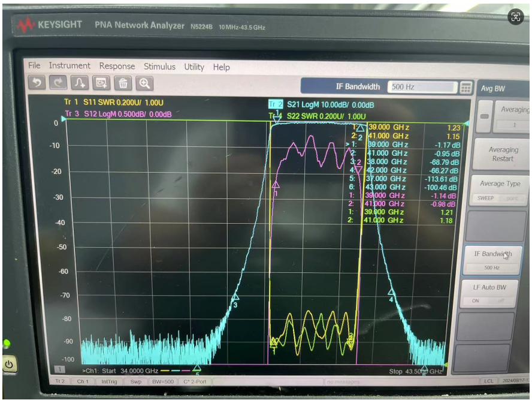
Task: Click marker readout 38.000 GHz -68.79 dB
Action: pos(404,162)
